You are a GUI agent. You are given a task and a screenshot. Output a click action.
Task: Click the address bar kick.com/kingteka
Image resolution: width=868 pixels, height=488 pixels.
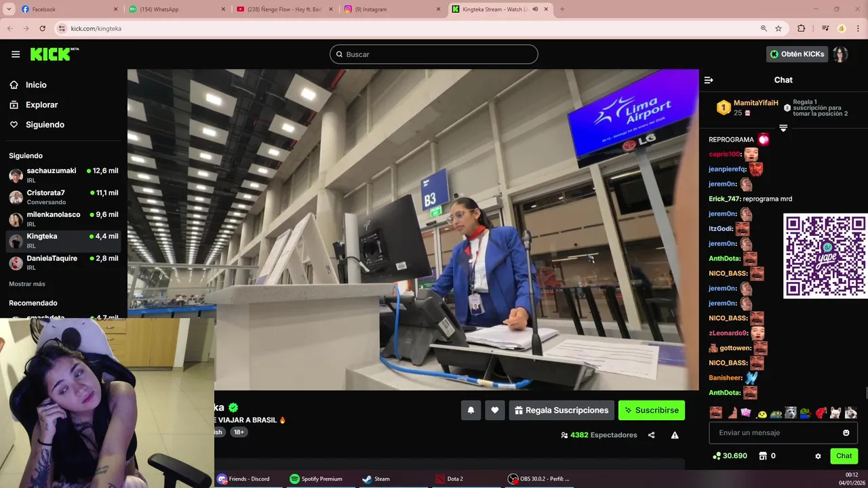click(96, 28)
